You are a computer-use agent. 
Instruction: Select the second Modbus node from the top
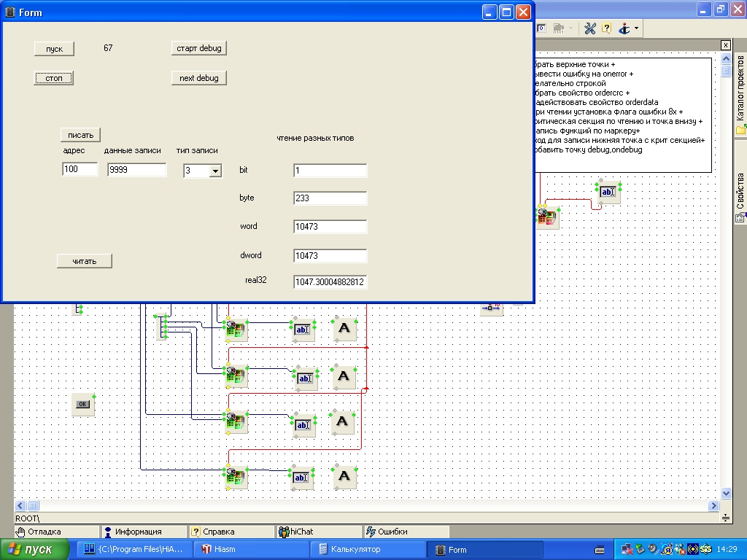coord(236,376)
